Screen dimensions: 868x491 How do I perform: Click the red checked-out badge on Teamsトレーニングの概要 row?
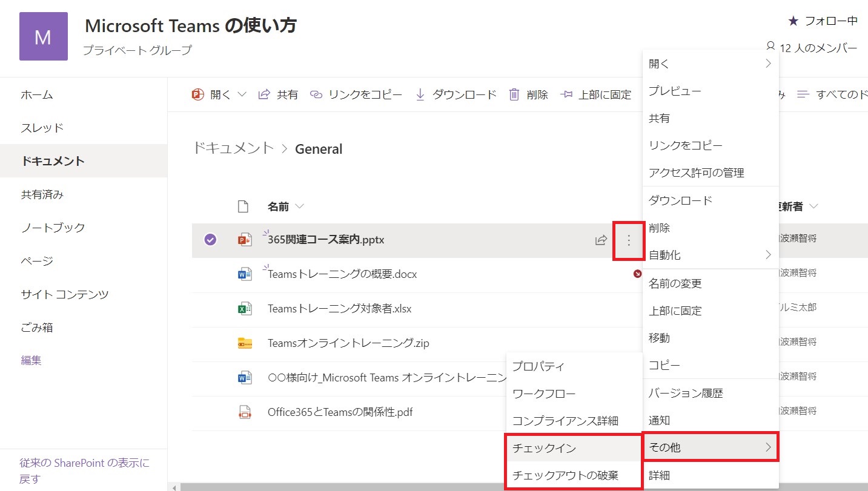(637, 274)
